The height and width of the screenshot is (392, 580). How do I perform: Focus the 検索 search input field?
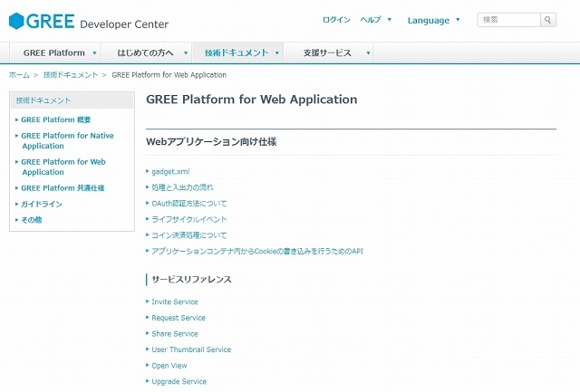(x=509, y=20)
